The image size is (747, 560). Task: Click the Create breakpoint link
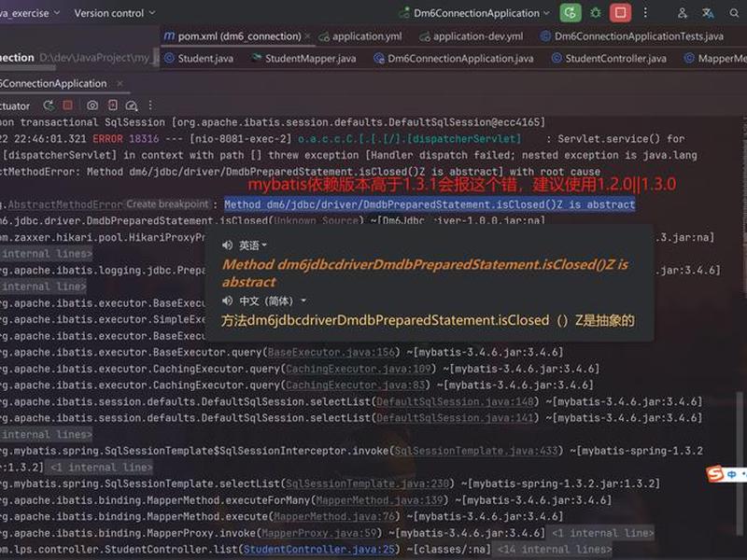[168, 204]
